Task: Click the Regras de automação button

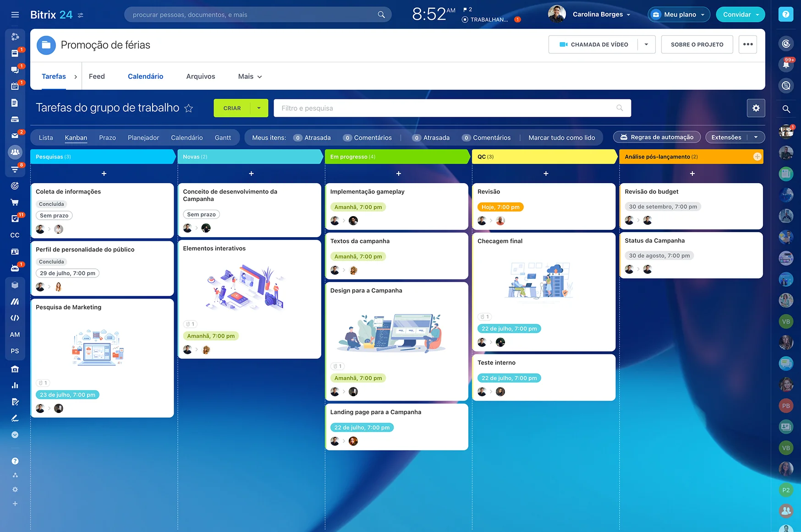Action: tap(657, 137)
